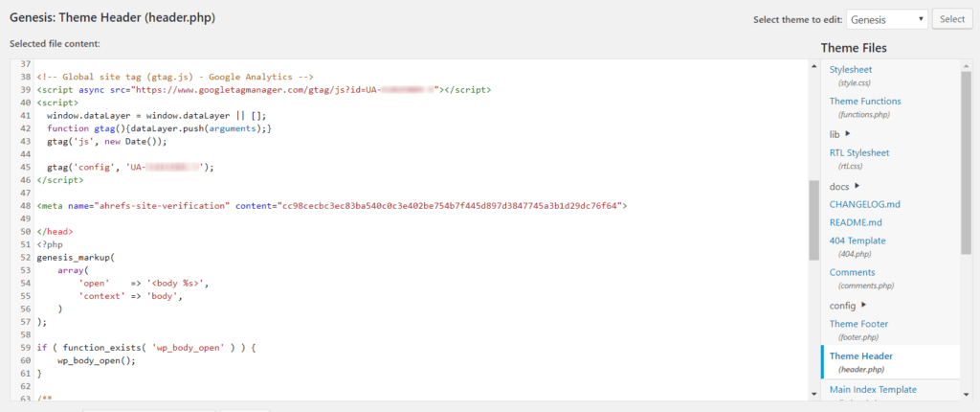The height and width of the screenshot is (412, 980).
Task: Click the googletagmanager script src line
Action: [x=264, y=89]
